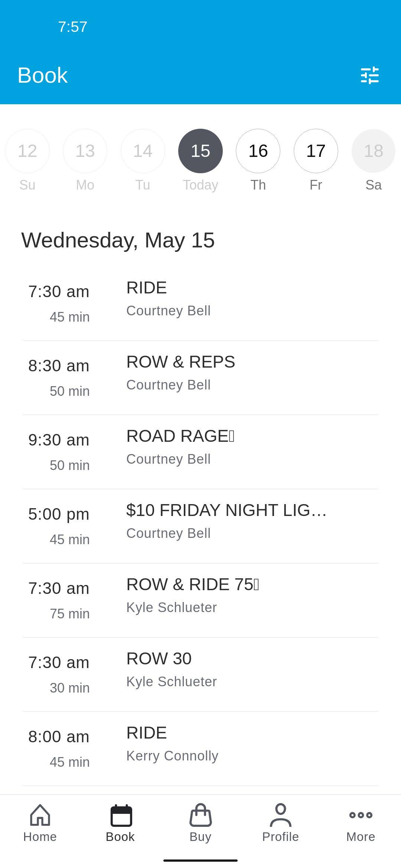The width and height of the screenshot is (401, 868).
Task: Open the schedule filter options icon
Action: 370,75
